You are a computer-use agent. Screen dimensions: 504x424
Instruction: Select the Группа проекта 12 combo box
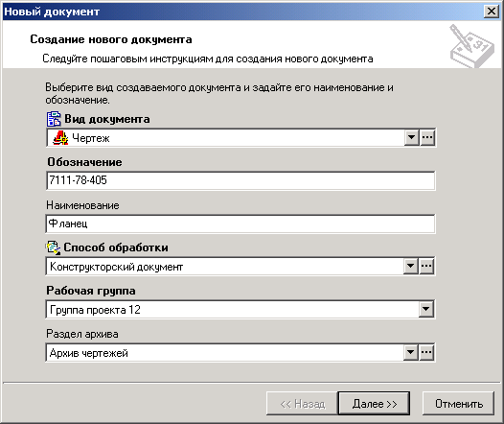coord(241,309)
